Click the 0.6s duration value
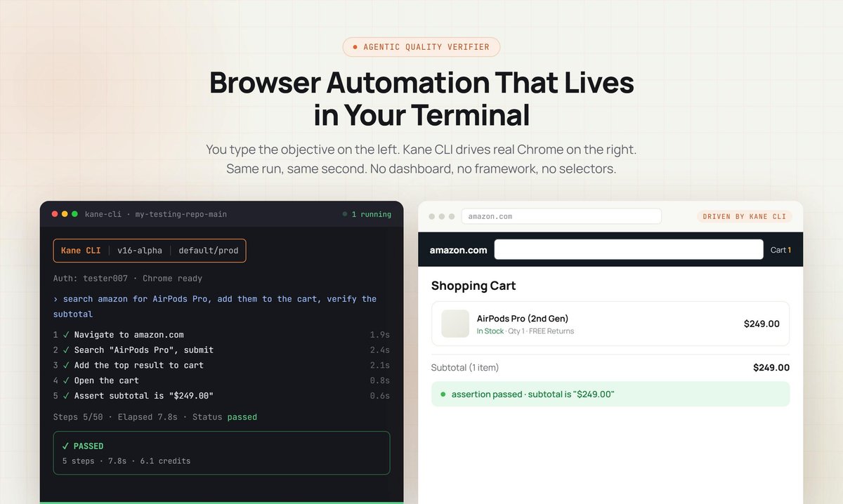 pos(380,396)
